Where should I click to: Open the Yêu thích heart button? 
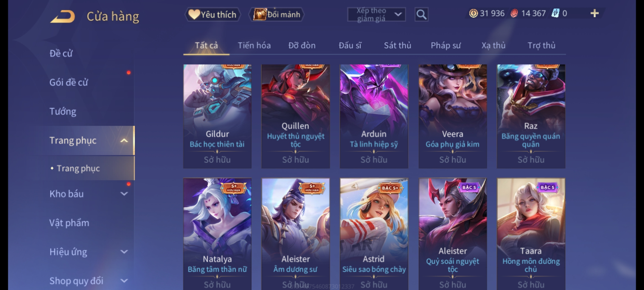213,15
